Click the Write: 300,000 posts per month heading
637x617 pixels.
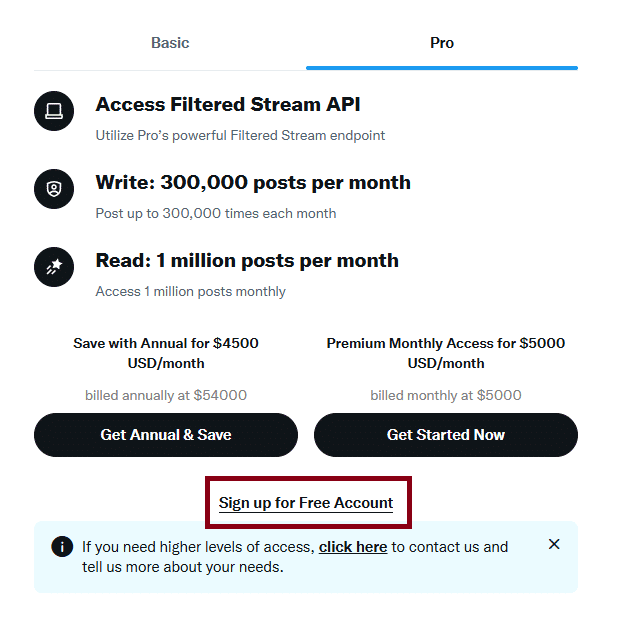click(253, 183)
